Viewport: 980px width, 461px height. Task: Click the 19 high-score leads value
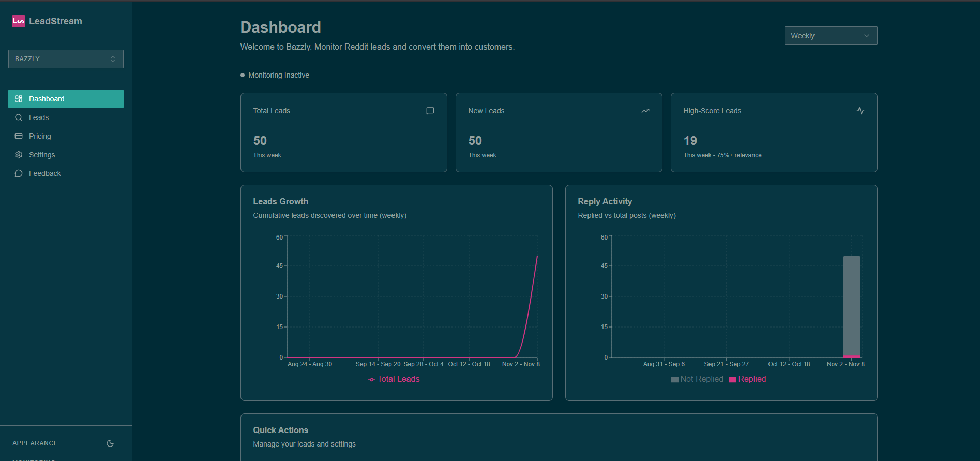pyautogui.click(x=690, y=141)
